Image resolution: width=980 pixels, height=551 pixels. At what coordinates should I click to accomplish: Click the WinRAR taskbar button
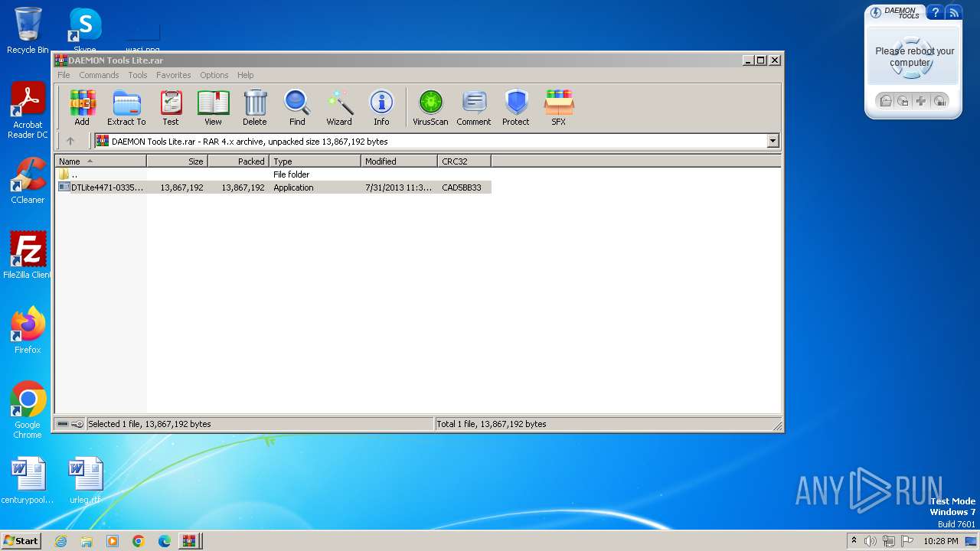click(x=190, y=541)
